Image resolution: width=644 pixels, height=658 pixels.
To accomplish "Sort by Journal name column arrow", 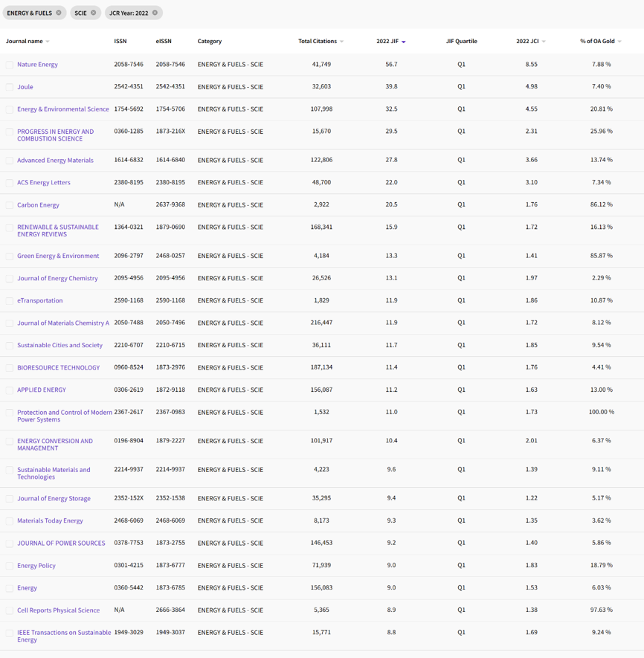I will (48, 42).
